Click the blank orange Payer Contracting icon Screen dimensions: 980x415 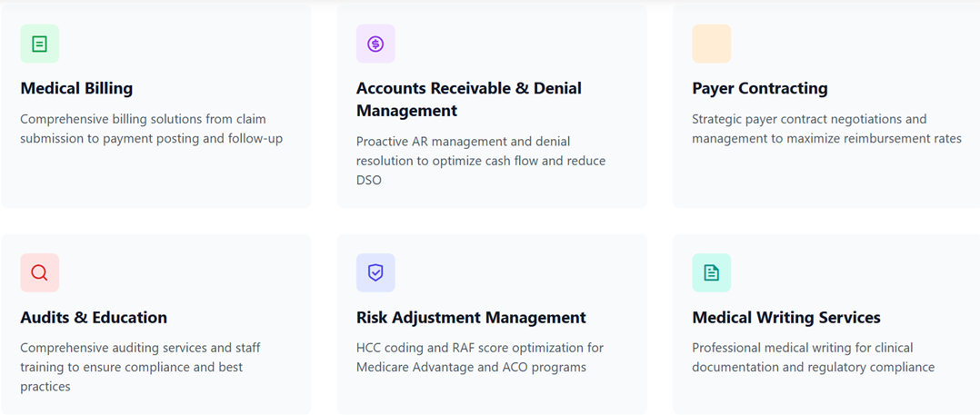711,44
